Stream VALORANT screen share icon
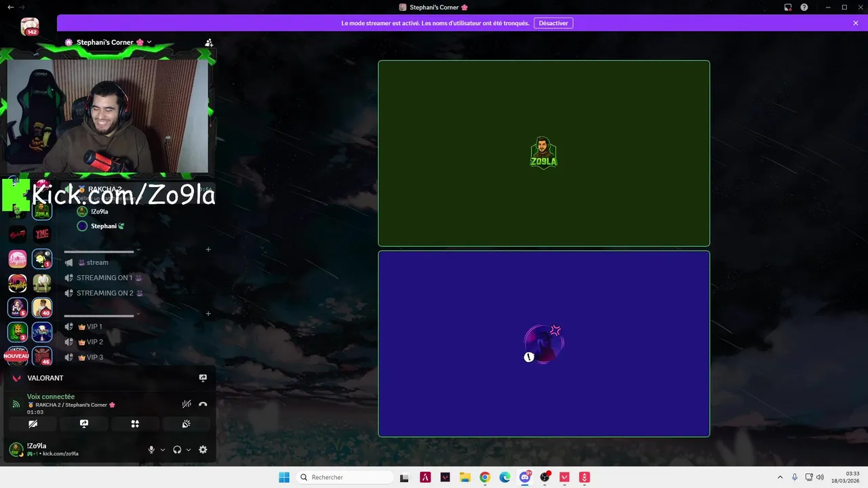868x488 pixels. [203, 378]
